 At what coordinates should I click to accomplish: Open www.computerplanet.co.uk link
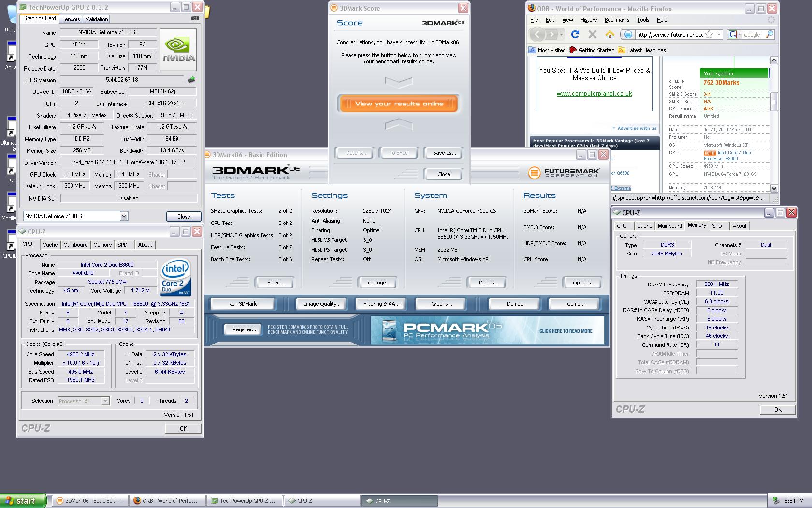tap(594, 94)
